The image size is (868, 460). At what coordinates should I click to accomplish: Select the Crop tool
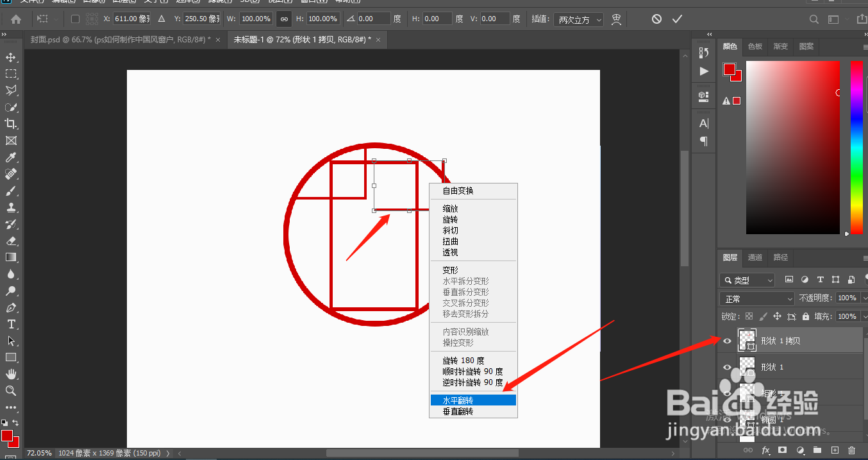[11, 124]
